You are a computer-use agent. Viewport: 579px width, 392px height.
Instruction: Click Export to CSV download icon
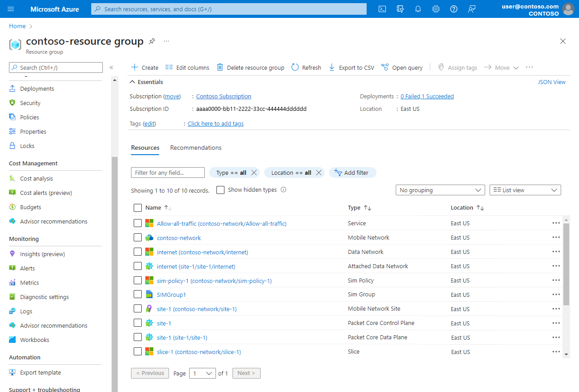(x=332, y=67)
